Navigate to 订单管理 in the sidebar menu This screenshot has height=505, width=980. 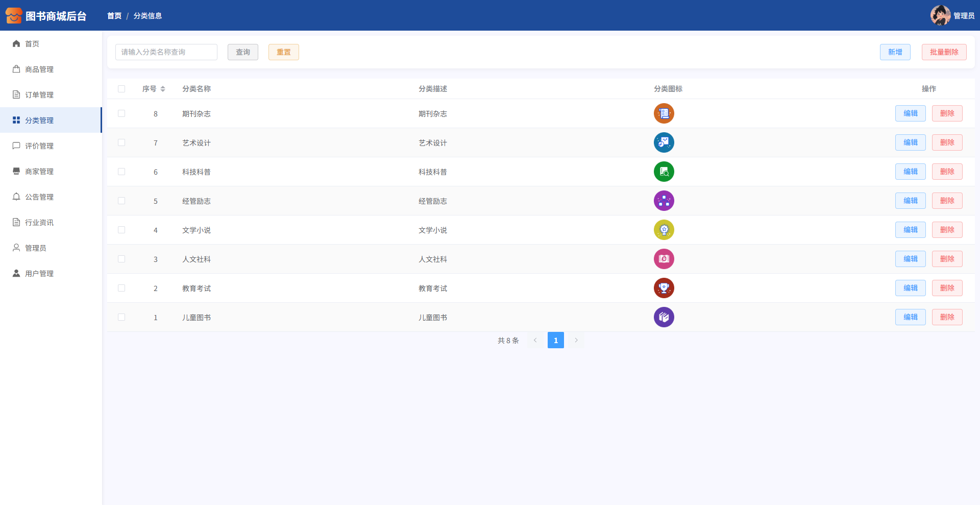[39, 95]
